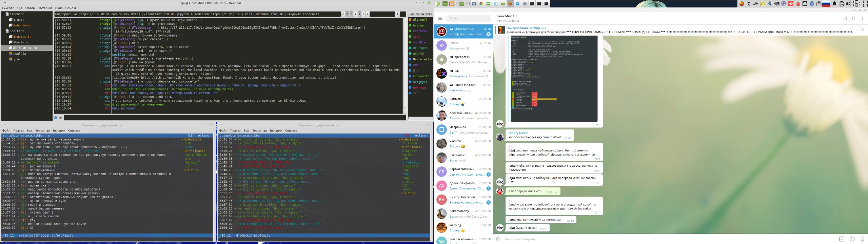
Task: Click Telegram Поиск search field
Action: (x=468, y=18)
